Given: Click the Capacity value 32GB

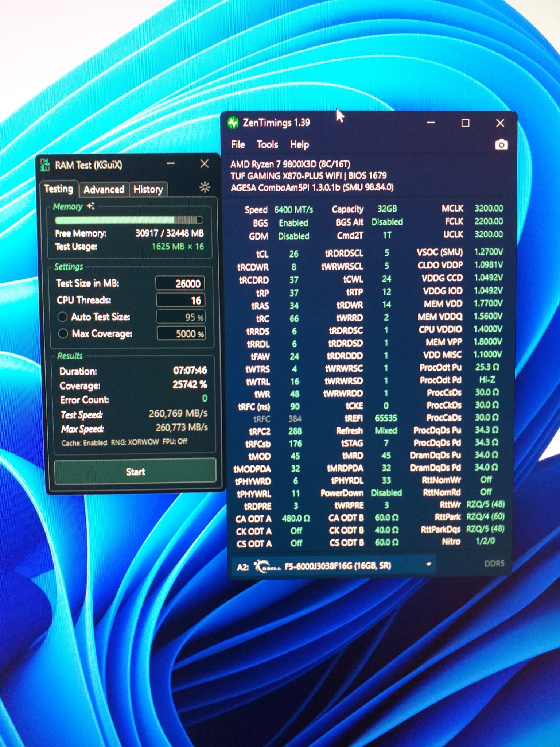Looking at the screenshot, I should coord(387,209).
